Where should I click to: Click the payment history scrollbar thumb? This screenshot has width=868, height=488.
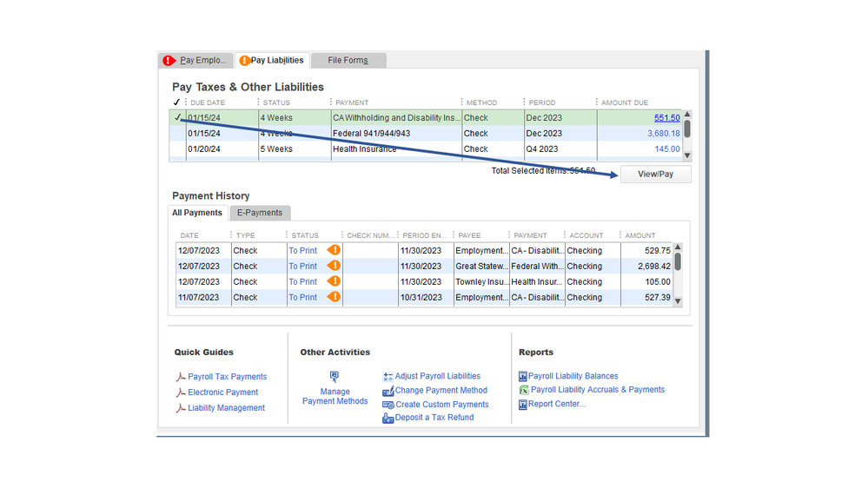(678, 261)
